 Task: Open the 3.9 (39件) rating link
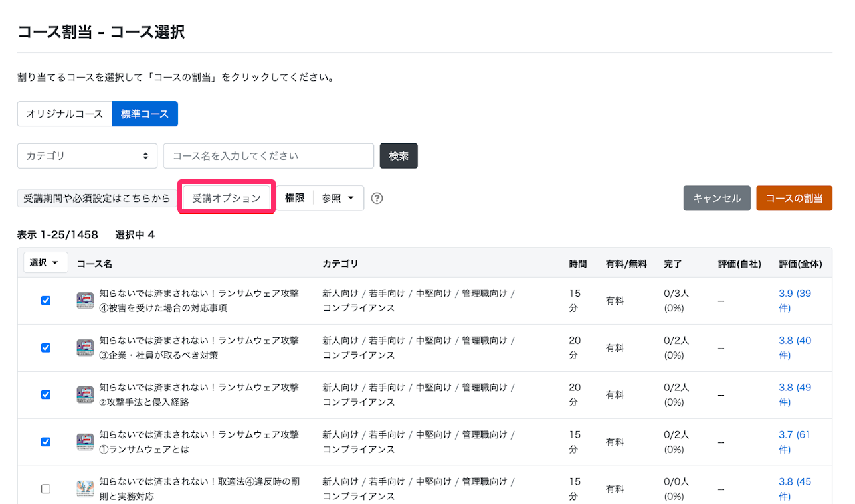[795, 301]
